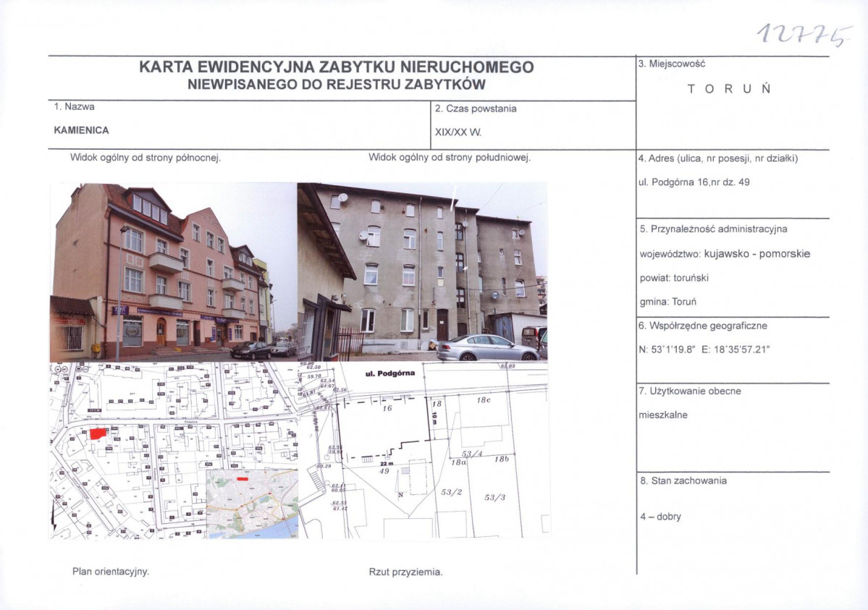Click '6. Współrzędne geograficzne' label

pyautogui.click(x=702, y=326)
